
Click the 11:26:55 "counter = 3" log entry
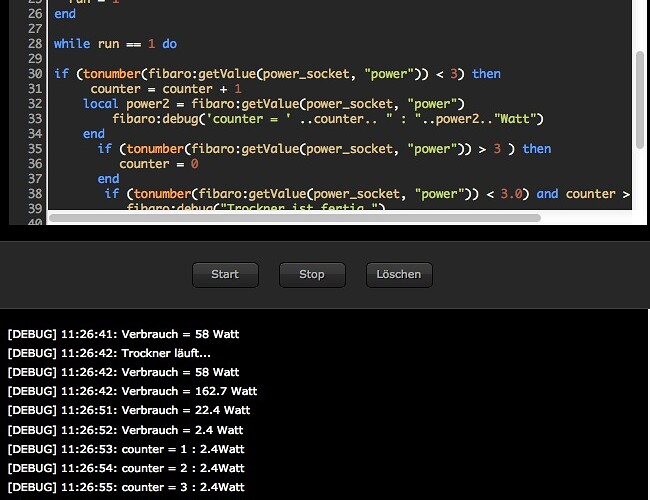126,487
